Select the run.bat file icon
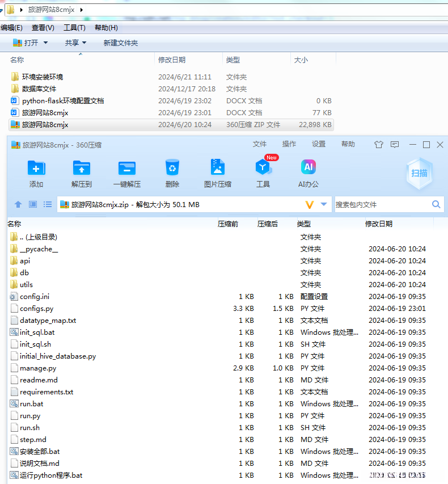 (x=14, y=404)
